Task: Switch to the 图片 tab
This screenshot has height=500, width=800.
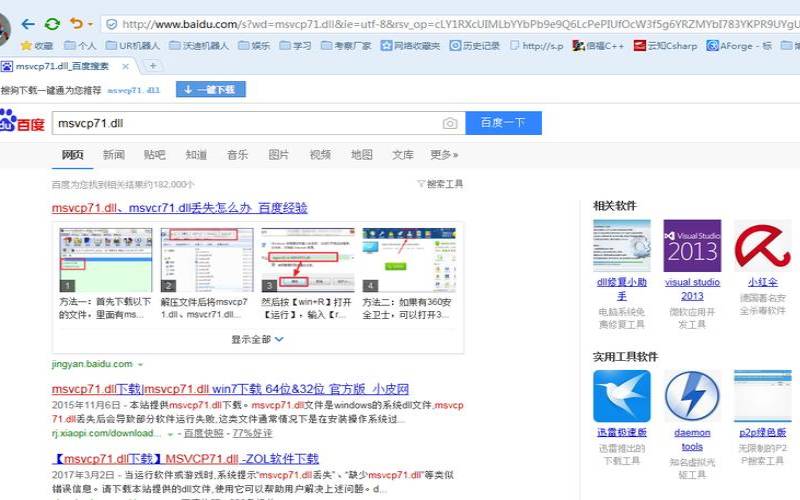Action: (279, 155)
